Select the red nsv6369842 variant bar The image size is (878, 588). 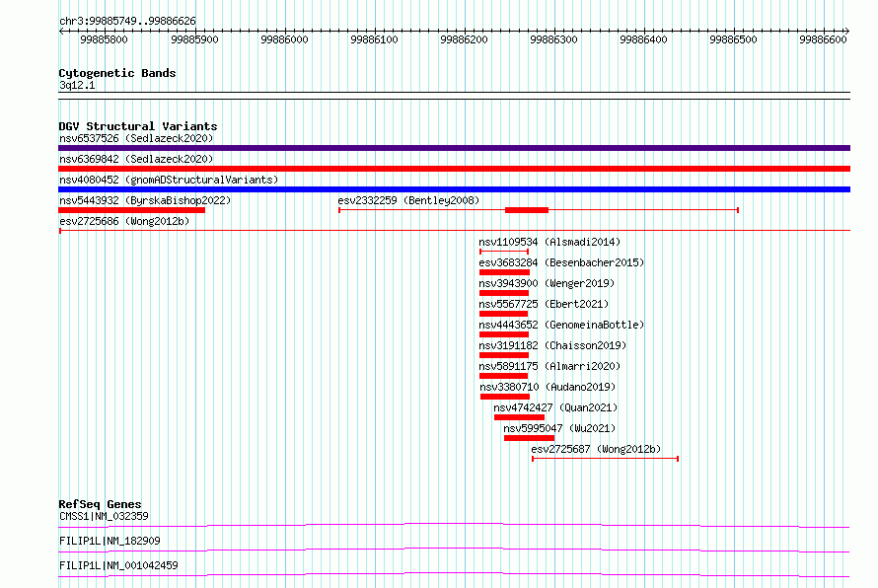(454, 169)
